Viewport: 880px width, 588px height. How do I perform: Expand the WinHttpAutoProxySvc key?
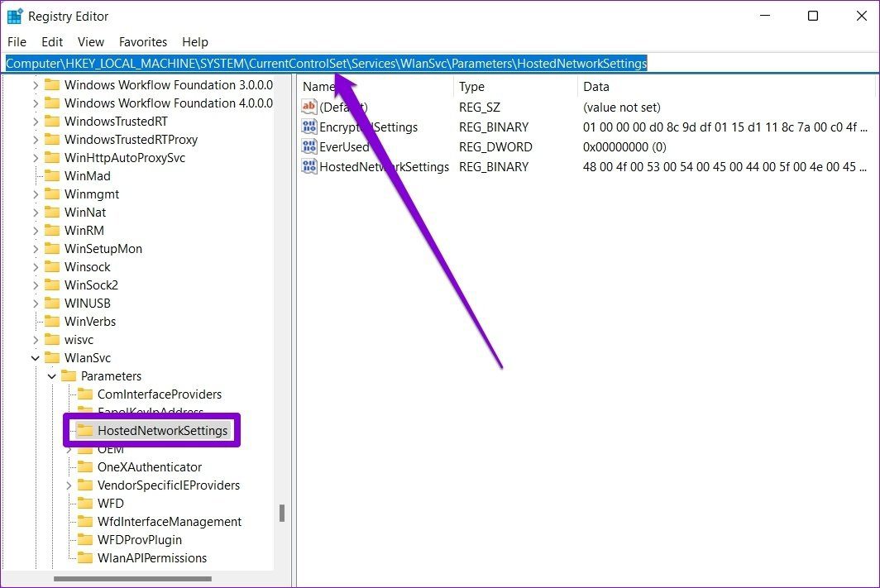pyautogui.click(x=36, y=158)
